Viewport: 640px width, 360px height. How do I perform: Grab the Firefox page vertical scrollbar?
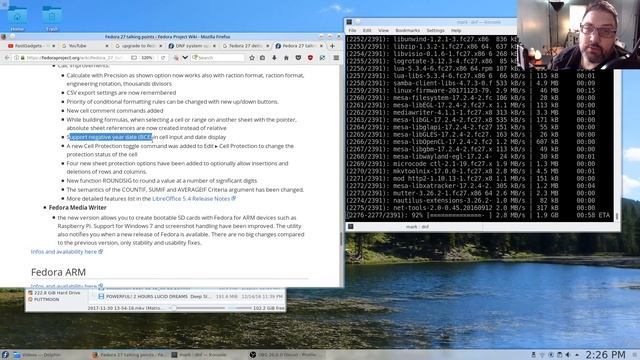341,239
